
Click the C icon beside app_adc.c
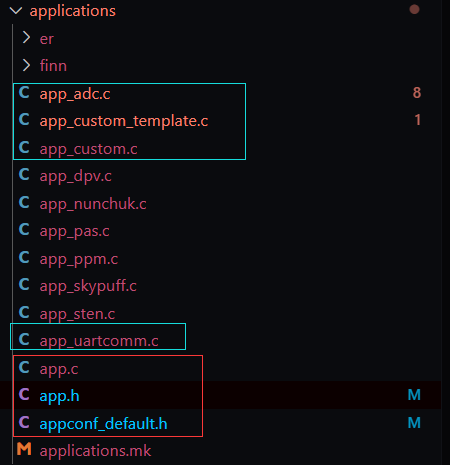pos(24,92)
